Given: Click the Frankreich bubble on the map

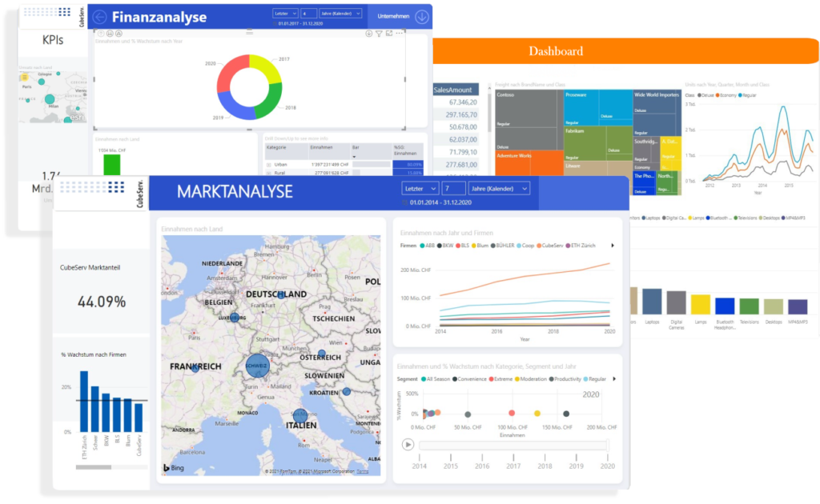Looking at the screenshot, I should point(195,368).
